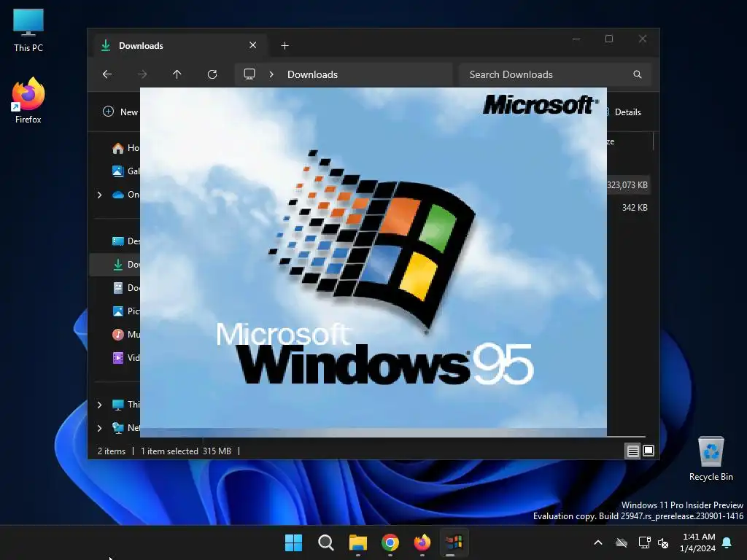
Task: Expand address bar chevron before Downloads
Action: point(271,74)
